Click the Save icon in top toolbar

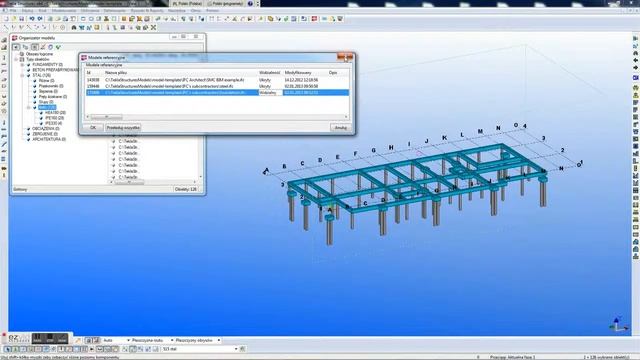22,19
